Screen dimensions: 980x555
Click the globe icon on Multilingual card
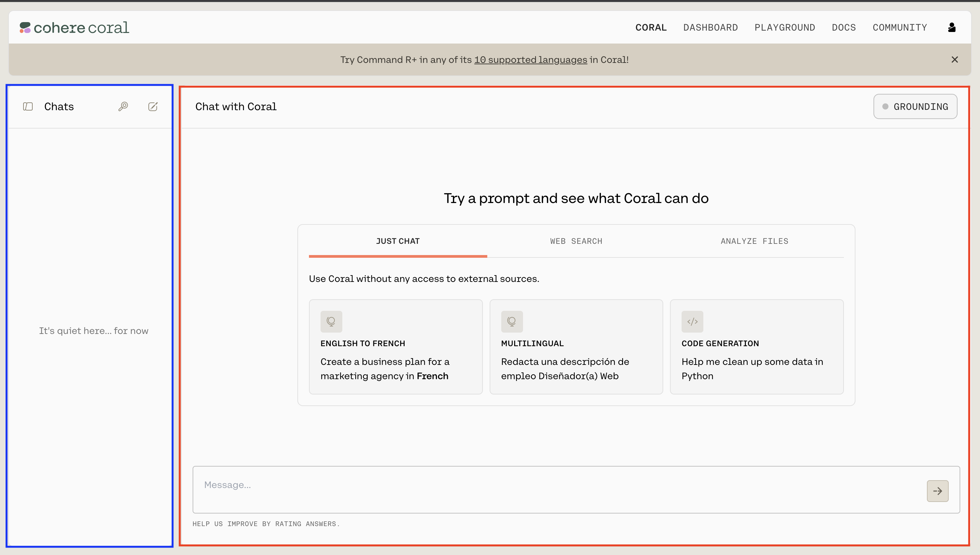512,321
